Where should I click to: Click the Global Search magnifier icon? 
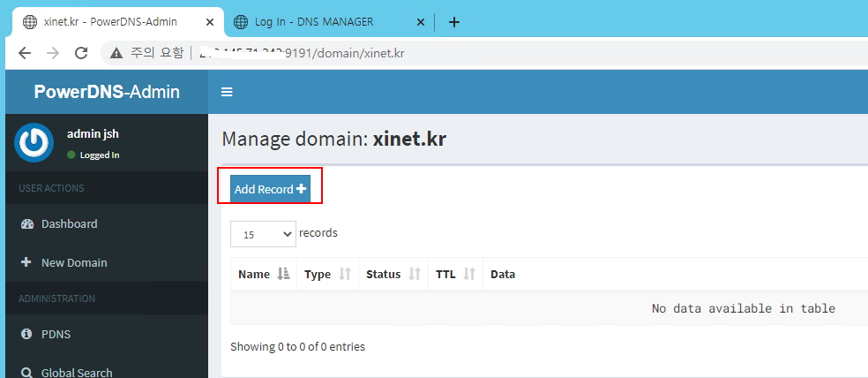click(x=26, y=373)
